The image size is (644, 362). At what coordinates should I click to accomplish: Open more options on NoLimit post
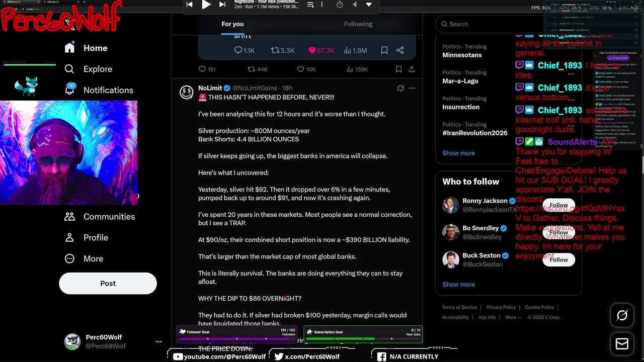(412, 88)
